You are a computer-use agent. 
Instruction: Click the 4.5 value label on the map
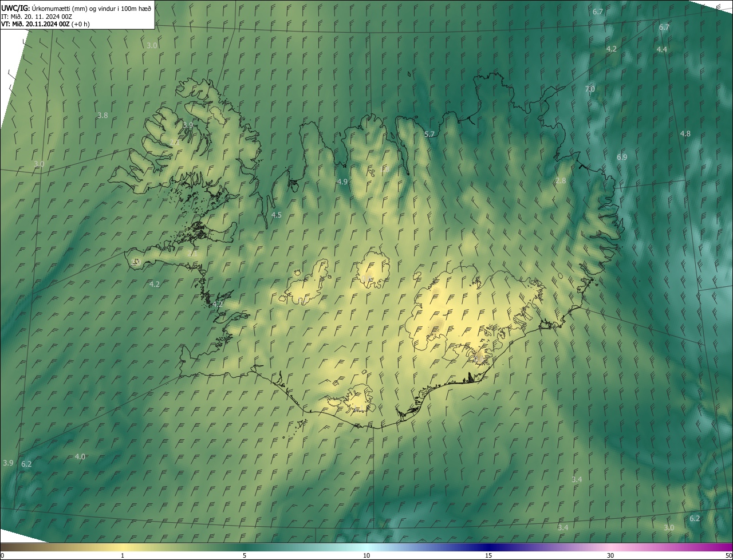coord(276,215)
